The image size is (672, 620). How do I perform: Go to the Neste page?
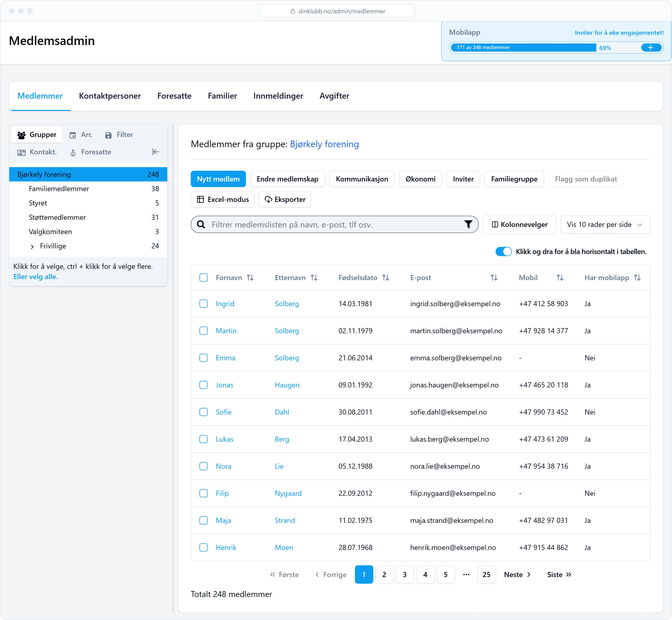[x=517, y=575]
